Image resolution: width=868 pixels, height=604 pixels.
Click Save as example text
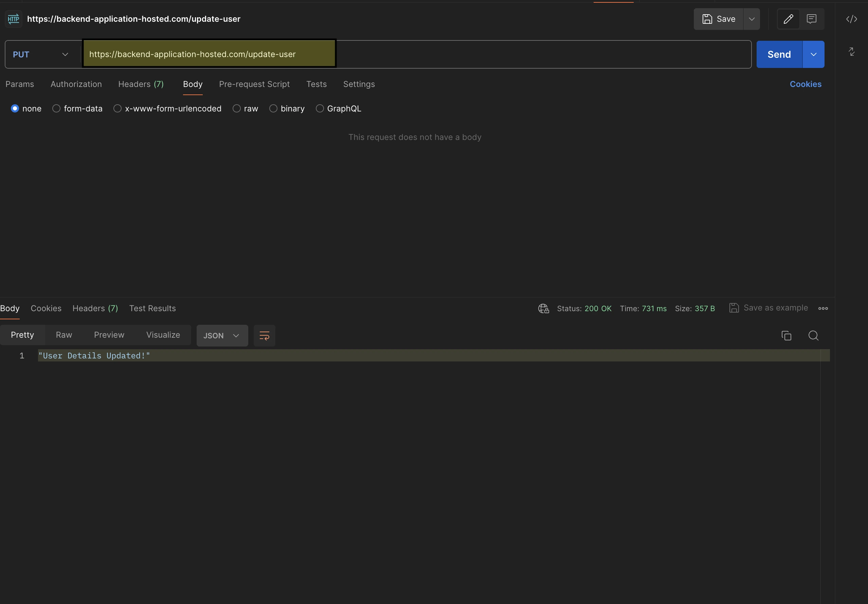pyautogui.click(x=776, y=308)
